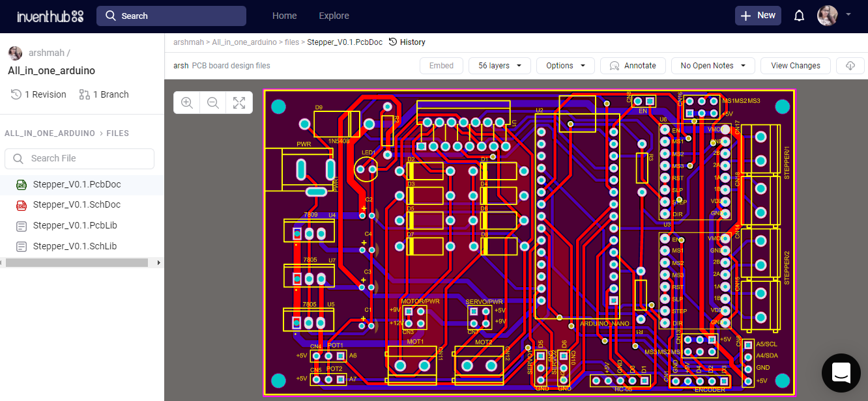Viewport: 868px width, 401px height.
Task: Click All_in_one_arduino in the breadcrumb path
Action: (x=244, y=42)
